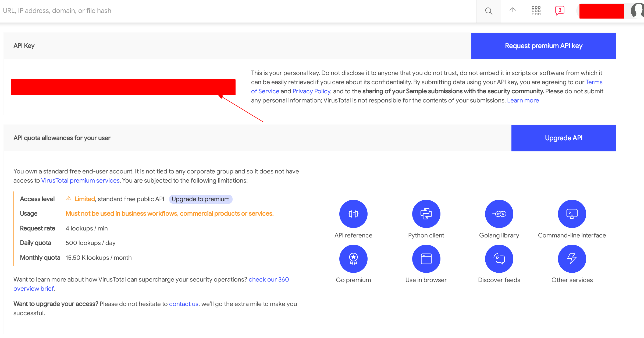This screenshot has height=338, width=644.
Task: Click the Limited warning triangle icon
Action: [x=69, y=198]
